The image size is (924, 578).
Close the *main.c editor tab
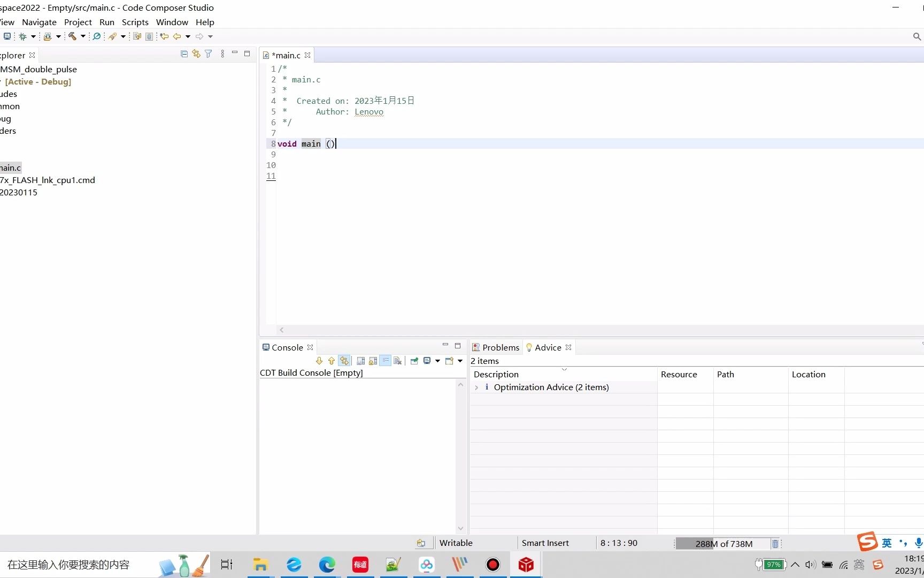(x=307, y=55)
